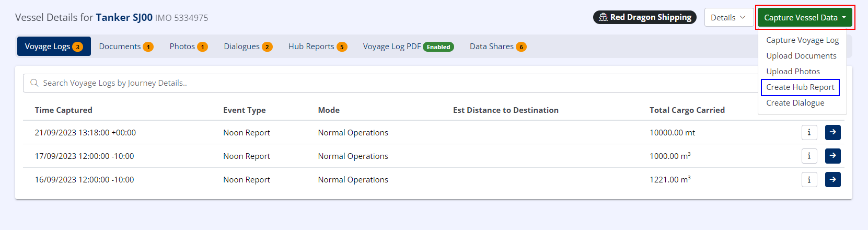Expand the Details dropdown
The width and height of the screenshot is (868, 230).
coord(728,18)
